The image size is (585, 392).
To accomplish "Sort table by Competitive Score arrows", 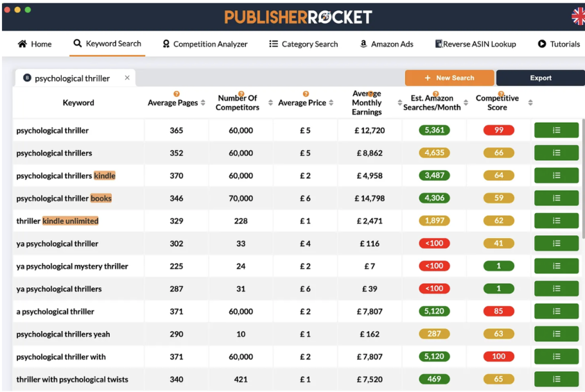I will click(x=530, y=103).
